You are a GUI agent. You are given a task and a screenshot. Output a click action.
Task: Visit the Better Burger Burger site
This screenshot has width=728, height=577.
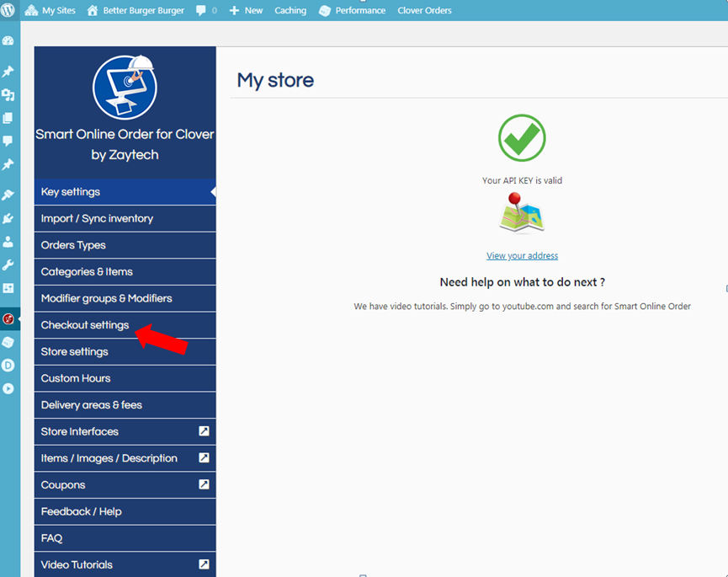(136, 10)
